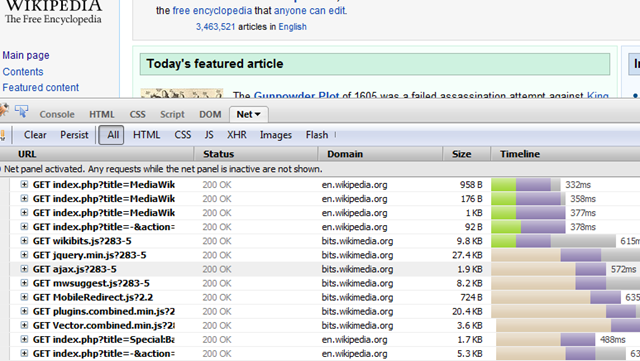Screen dimensions: 640x361
Task: Expand the 5.3 KB index.php request
Action: point(24,354)
